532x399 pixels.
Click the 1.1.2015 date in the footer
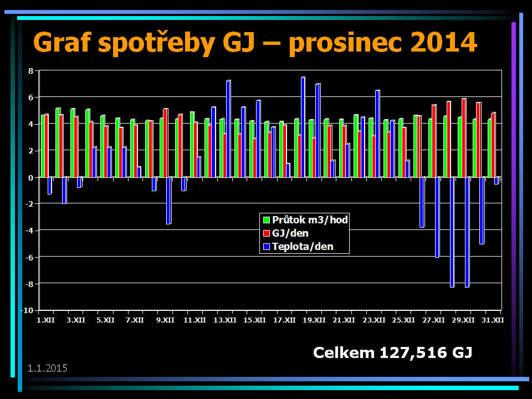pos(48,368)
